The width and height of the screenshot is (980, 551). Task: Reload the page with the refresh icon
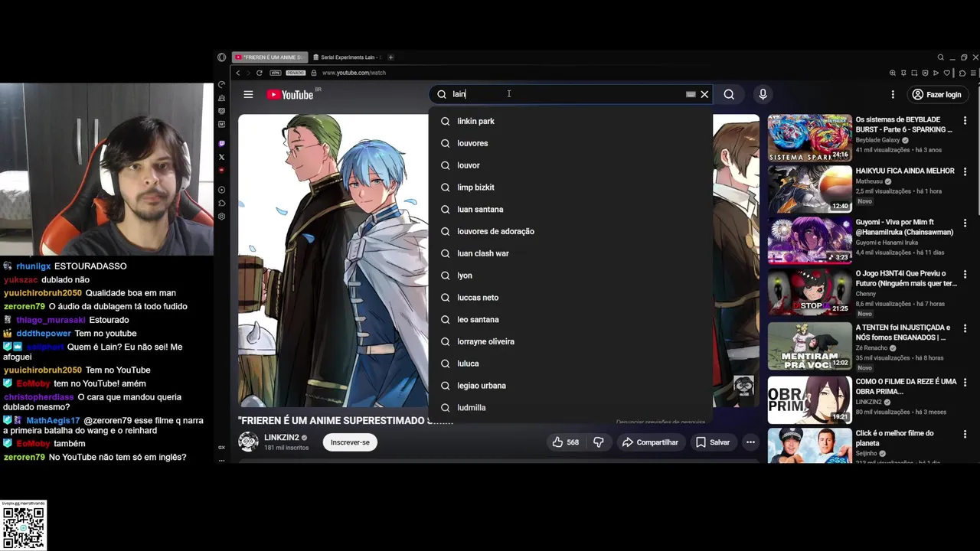tap(260, 73)
